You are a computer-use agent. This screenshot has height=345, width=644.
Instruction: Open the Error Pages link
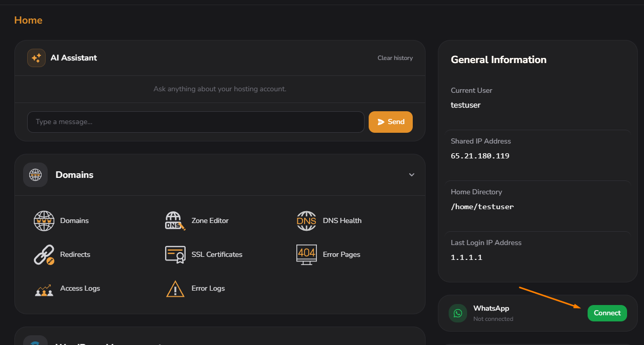tap(341, 255)
